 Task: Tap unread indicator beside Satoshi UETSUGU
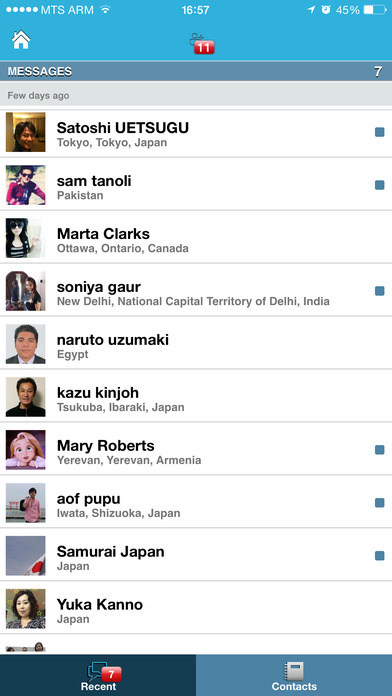380,132
